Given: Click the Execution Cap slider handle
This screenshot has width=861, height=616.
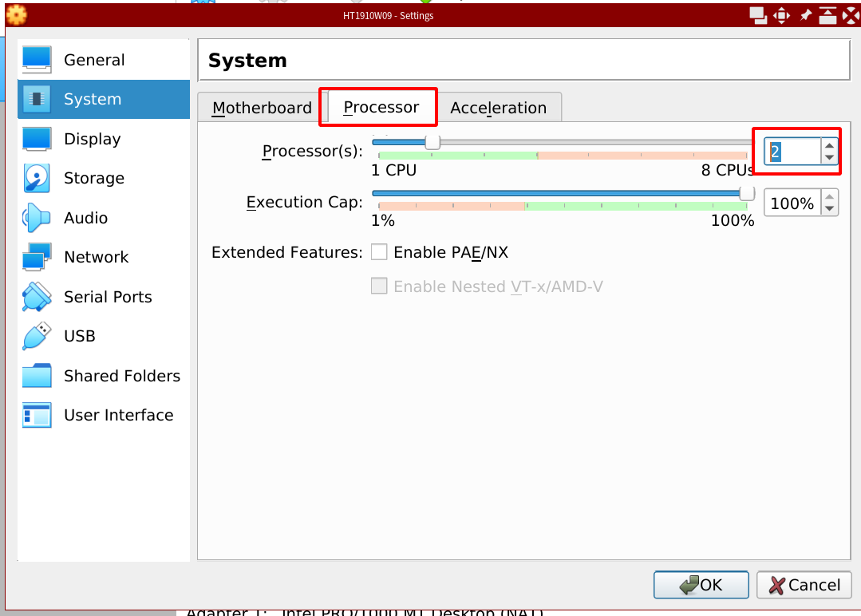Looking at the screenshot, I should (747, 193).
